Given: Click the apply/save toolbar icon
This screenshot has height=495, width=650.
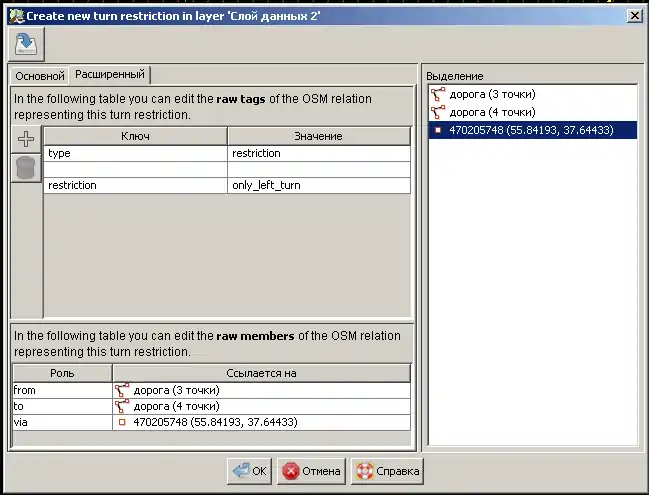Looking at the screenshot, I should pyautogui.click(x=25, y=43).
